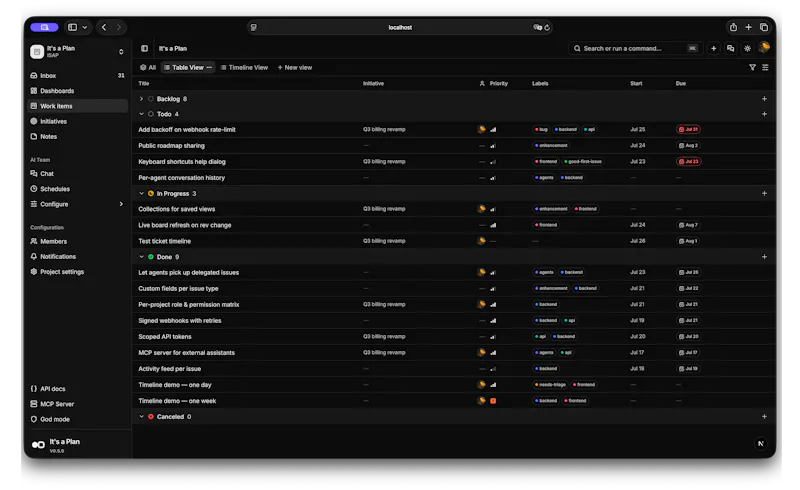Click the localhost address bar

coord(399,28)
